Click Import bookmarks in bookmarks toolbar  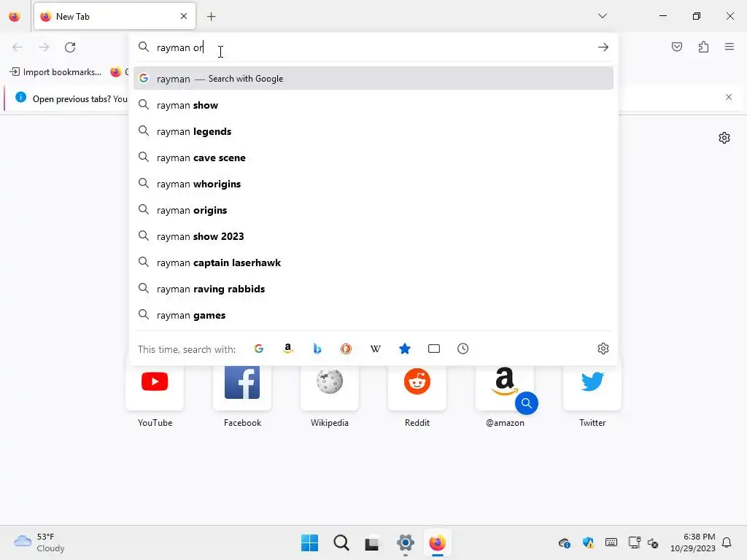[x=55, y=72]
